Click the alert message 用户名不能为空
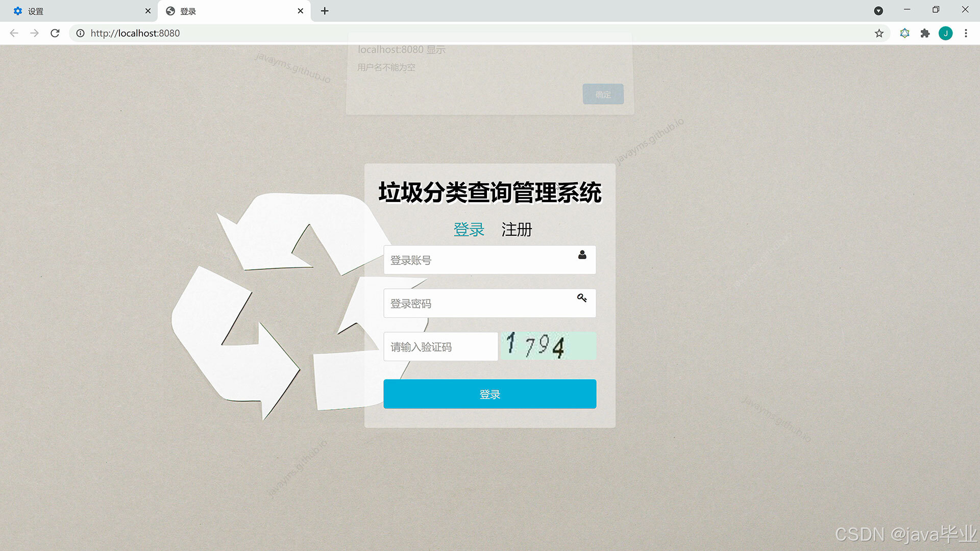The height and width of the screenshot is (551, 980). (386, 67)
